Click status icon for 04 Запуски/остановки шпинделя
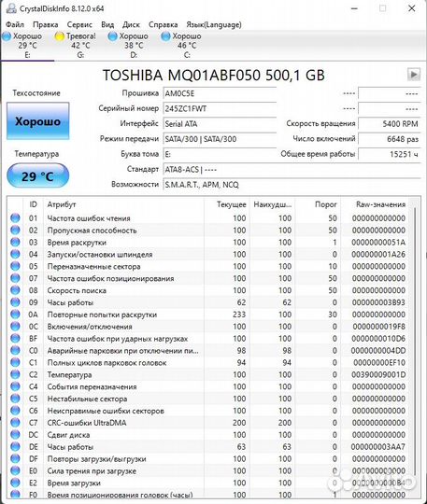The width and height of the screenshot is (427, 504). [15, 254]
